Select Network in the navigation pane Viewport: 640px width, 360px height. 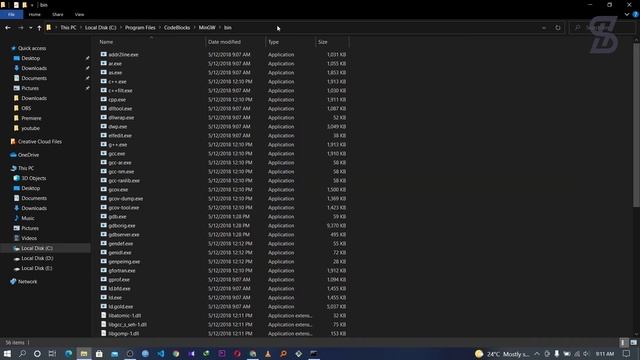tap(27, 282)
